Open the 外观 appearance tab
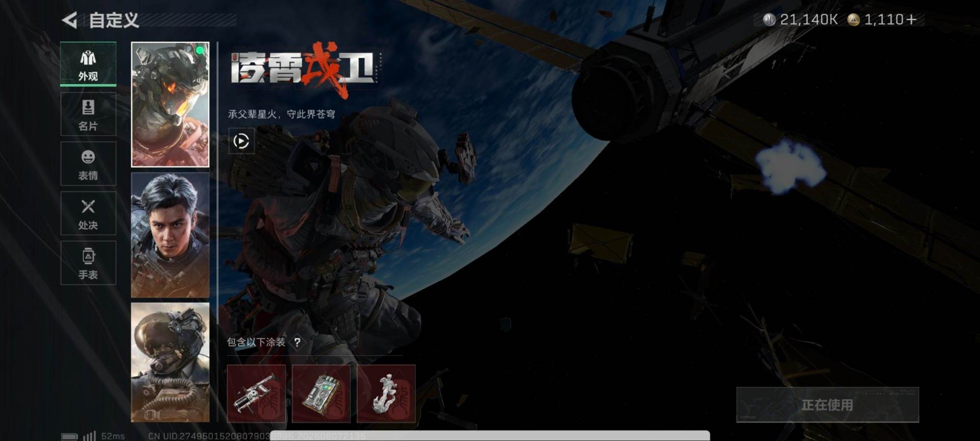 coord(88,64)
